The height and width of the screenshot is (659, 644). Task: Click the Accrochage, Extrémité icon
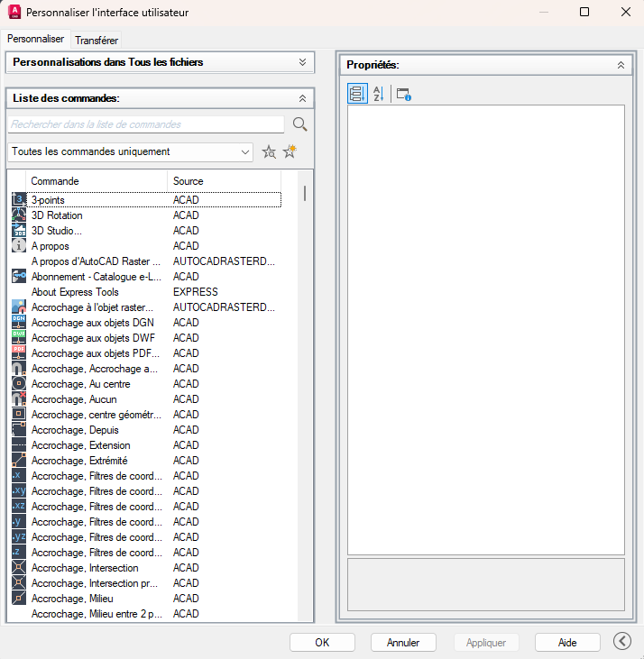(x=19, y=460)
